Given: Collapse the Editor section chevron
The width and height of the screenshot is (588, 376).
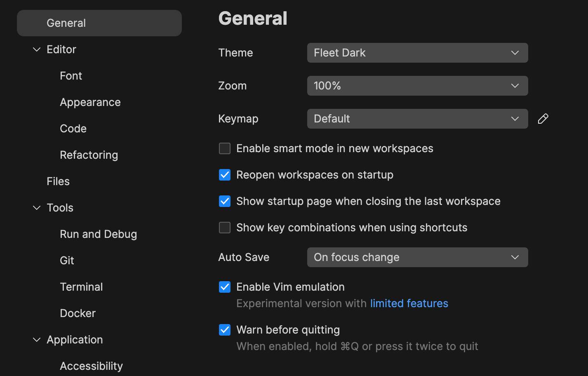Looking at the screenshot, I should pyautogui.click(x=36, y=49).
